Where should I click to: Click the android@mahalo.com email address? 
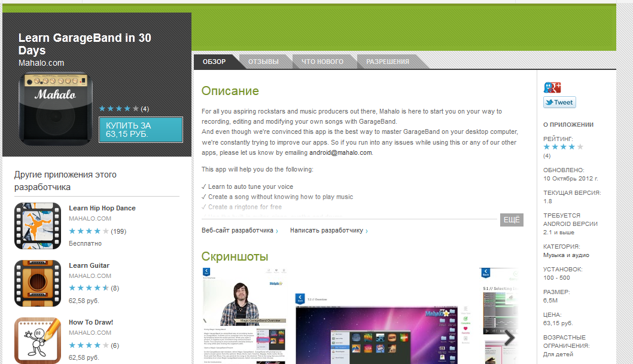340,153
